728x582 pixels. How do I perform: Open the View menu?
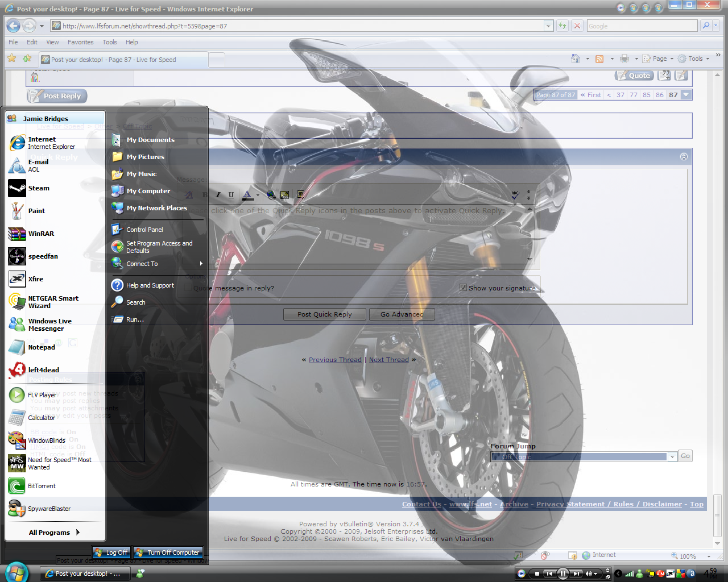pos(52,42)
